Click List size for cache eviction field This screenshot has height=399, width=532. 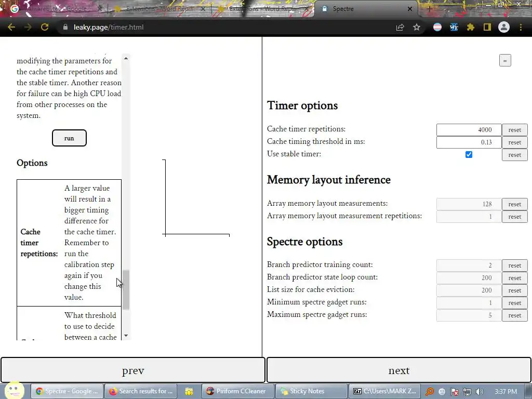pos(469,290)
